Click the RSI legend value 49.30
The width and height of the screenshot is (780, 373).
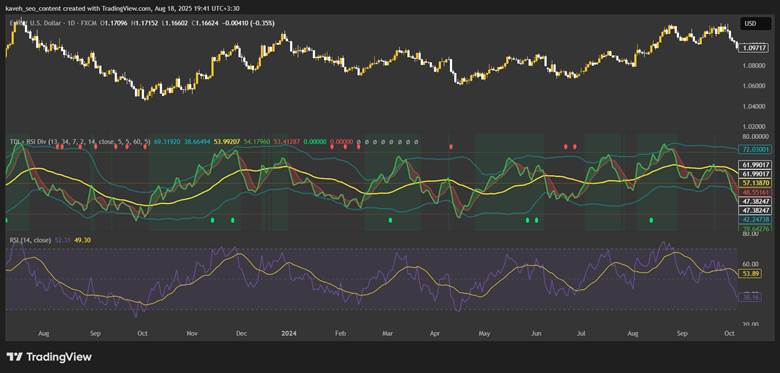point(83,240)
